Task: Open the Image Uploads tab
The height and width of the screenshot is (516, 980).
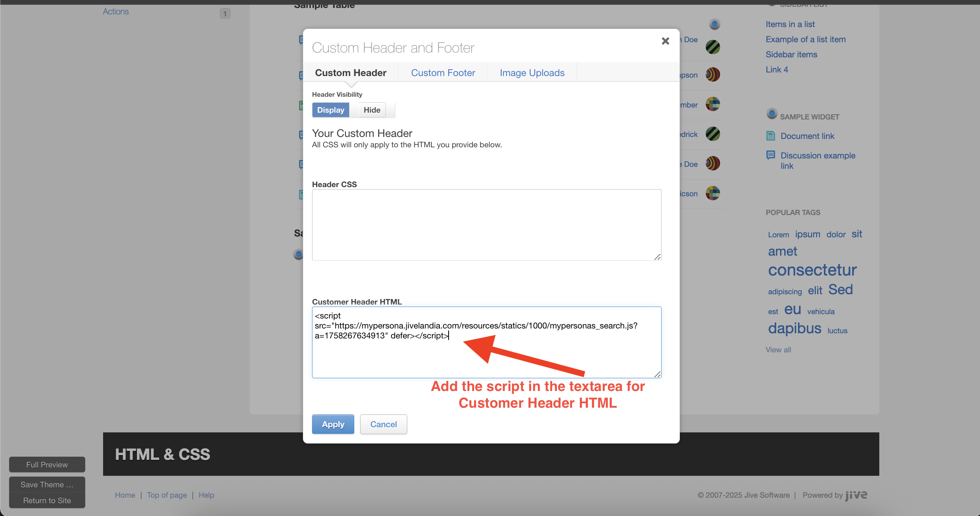Action: (532, 72)
